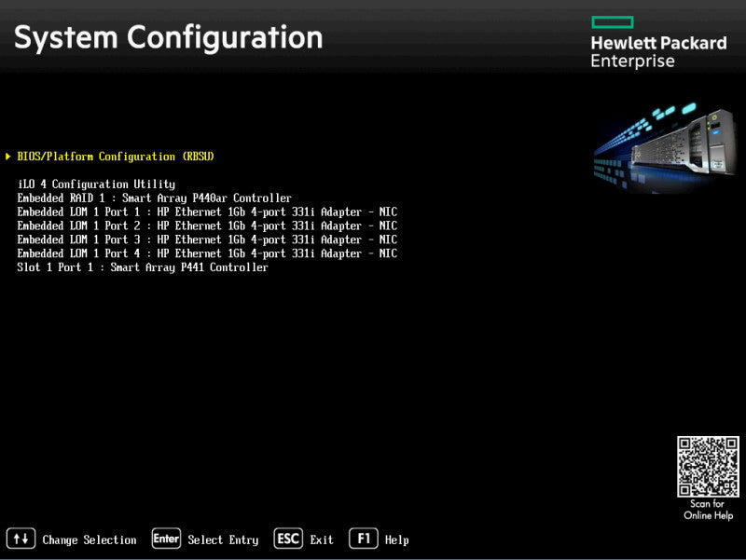The image size is (746, 560).
Task: Click the System Configuration title
Action: coord(169,37)
